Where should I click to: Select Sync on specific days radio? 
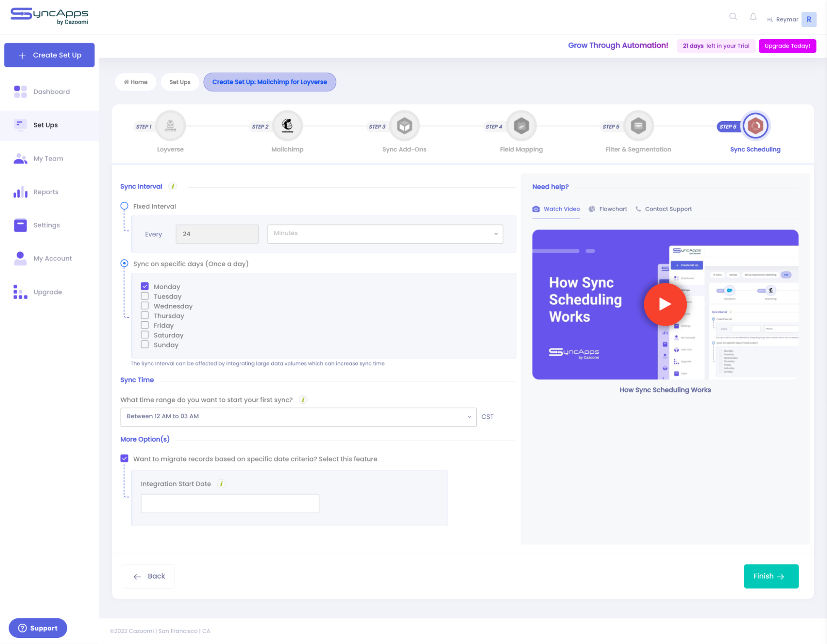pyautogui.click(x=124, y=263)
